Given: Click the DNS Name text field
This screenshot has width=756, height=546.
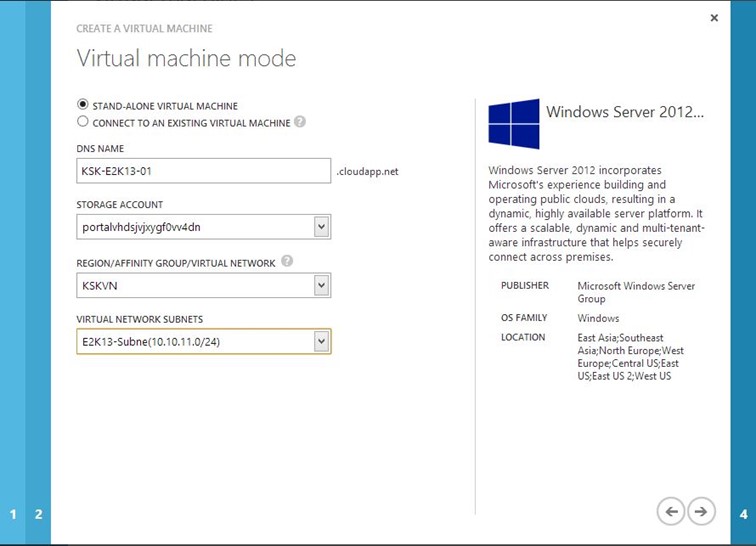Looking at the screenshot, I should (x=203, y=171).
